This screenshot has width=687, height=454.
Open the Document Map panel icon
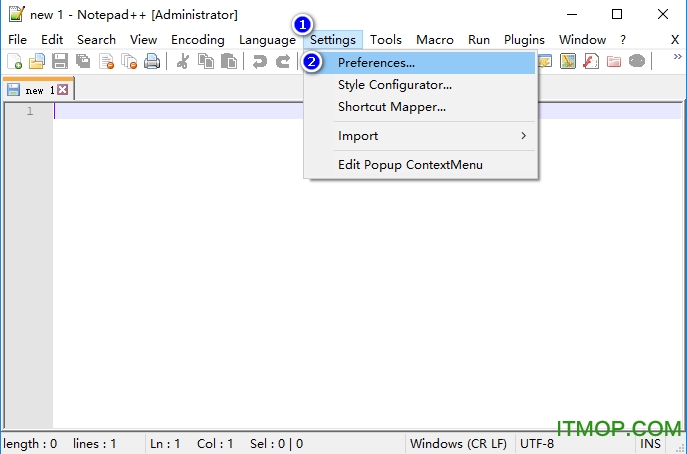pyautogui.click(x=568, y=61)
